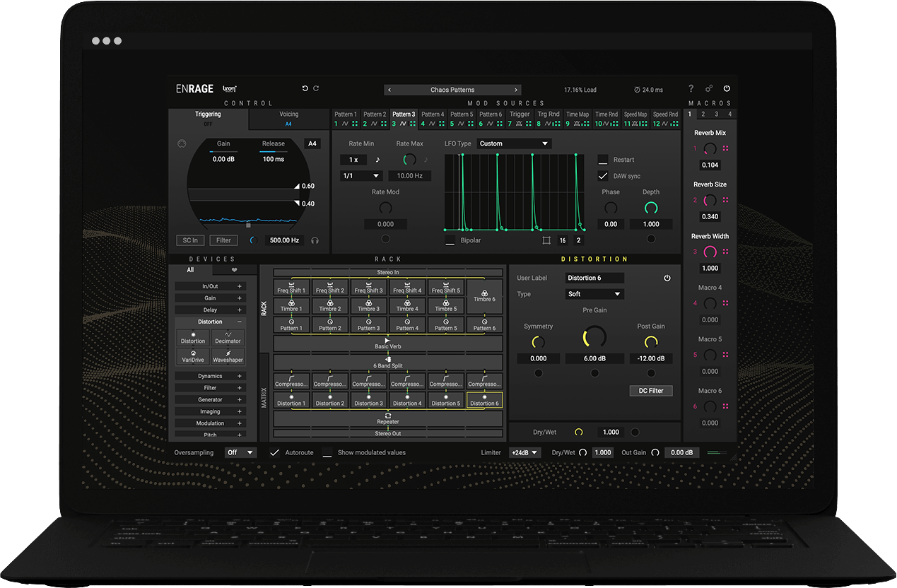Click the redo arrow in the header

point(316,89)
